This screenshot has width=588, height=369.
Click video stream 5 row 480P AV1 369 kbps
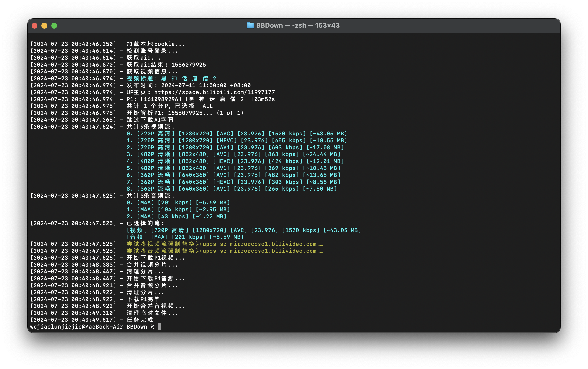[233, 168]
